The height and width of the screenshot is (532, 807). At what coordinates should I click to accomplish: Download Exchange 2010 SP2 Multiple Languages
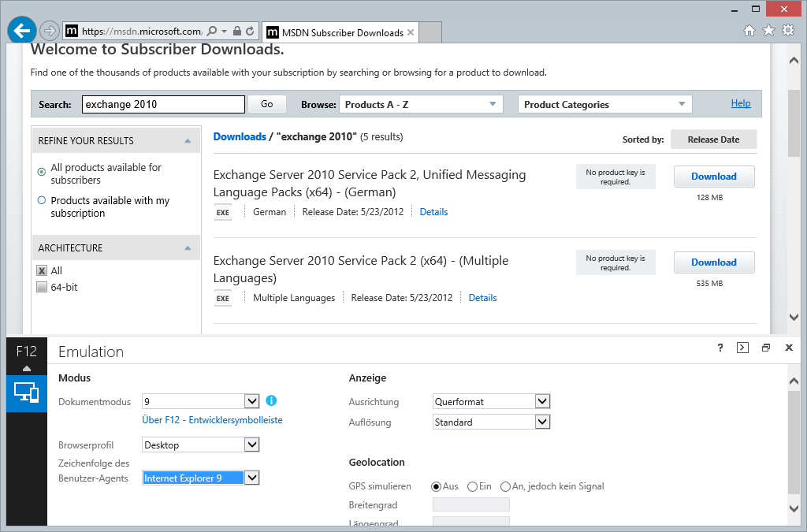coord(714,262)
